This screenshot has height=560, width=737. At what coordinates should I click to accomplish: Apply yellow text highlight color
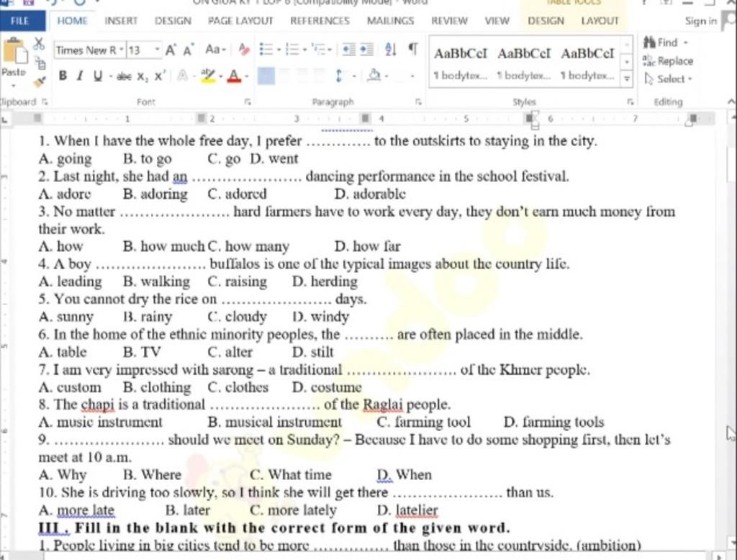tap(207, 76)
